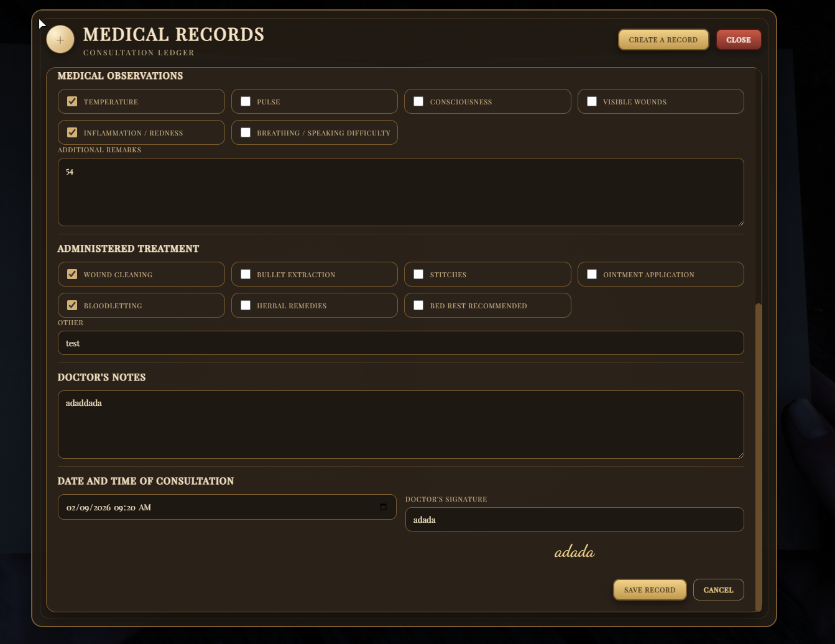Image resolution: width=835 pixels, height=644 pixels.
Task: Check the Visible Wounds option
Action: [x=592, y=101]
